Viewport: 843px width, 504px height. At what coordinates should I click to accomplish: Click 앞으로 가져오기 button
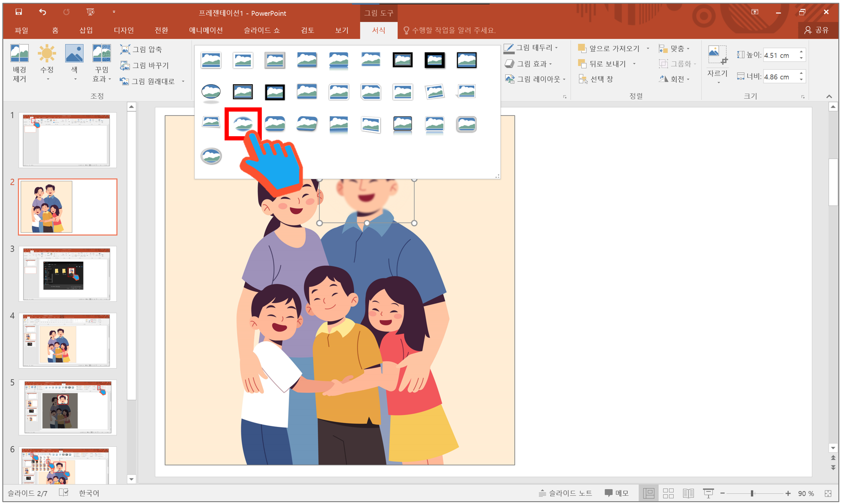609,48
